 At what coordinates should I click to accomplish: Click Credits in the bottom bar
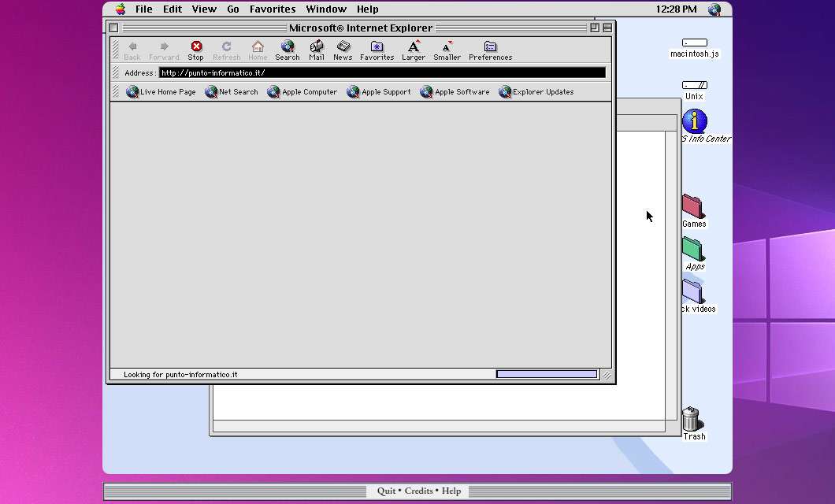[x=418, y=491]
